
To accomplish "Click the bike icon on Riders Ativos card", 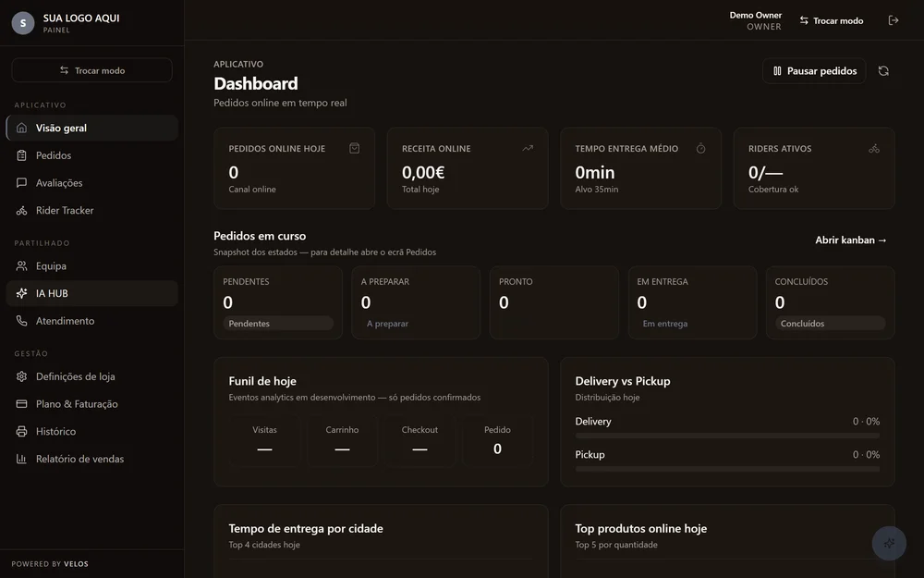I will (x=874, y=149).
